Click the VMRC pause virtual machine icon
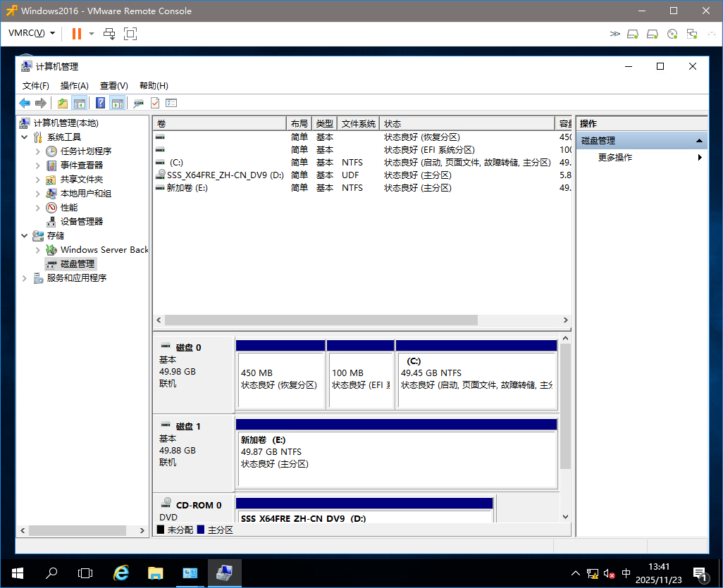Image resolution: width=723 pixels, height=588 pixels. [77, 34]
